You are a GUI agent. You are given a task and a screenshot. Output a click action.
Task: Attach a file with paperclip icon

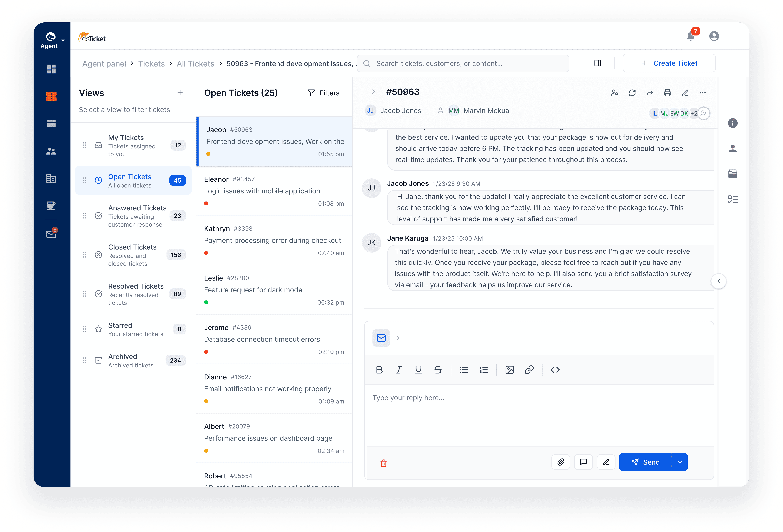click(x=561, y=462)
